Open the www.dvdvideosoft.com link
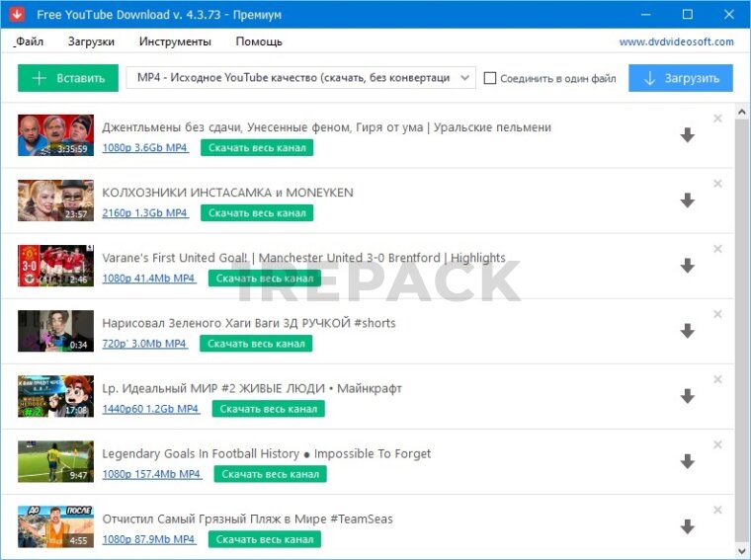 676,41
